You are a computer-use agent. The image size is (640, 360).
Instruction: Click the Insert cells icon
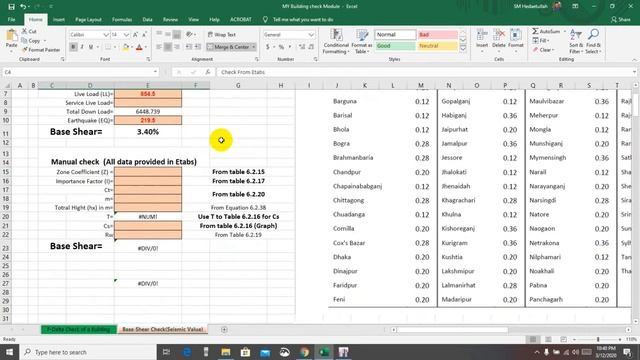click(x=482, y=35)
